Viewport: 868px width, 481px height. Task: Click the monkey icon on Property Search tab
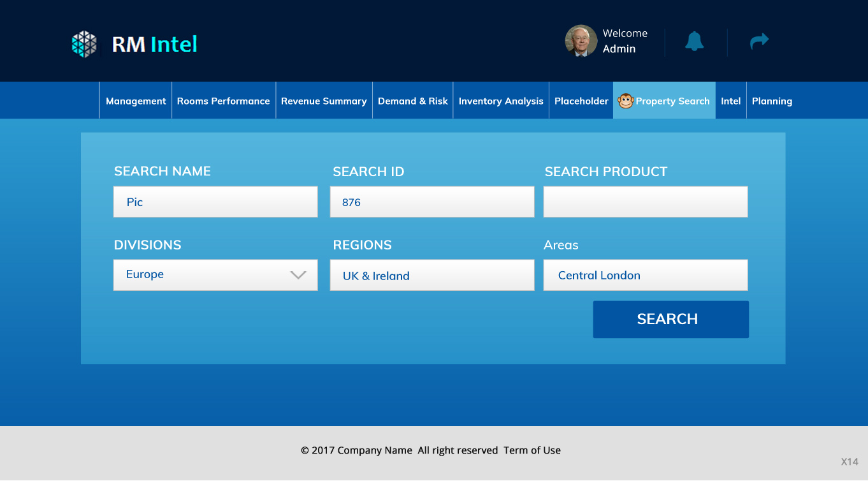coord(625,100)
